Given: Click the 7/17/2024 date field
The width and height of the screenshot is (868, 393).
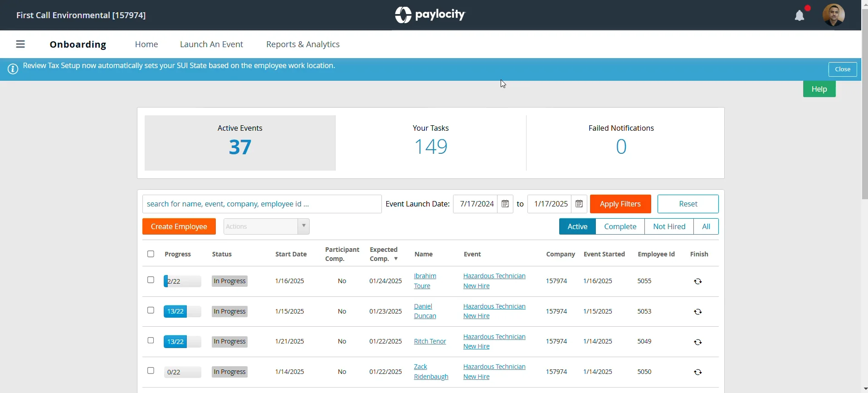Looking at the screenshot, I should (476, 204).
